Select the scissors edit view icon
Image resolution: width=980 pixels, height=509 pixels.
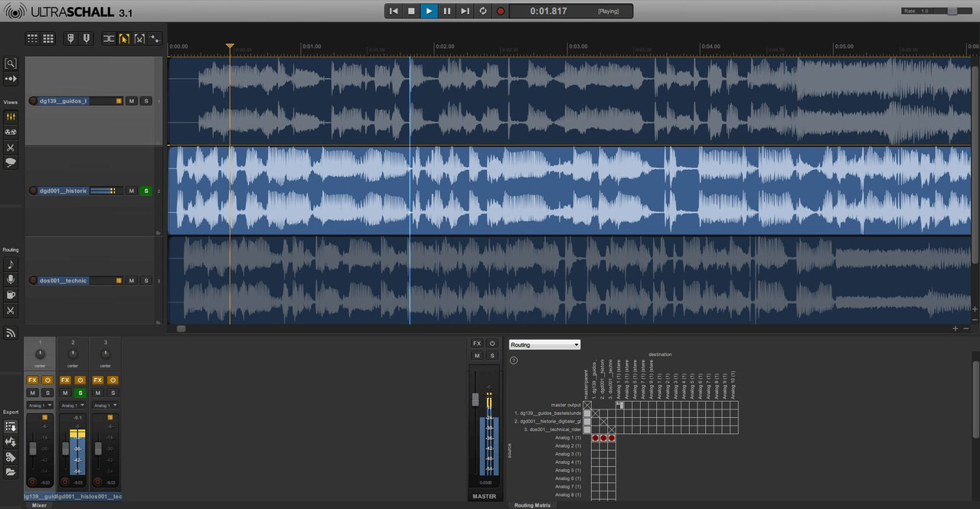tap(11, 147)
